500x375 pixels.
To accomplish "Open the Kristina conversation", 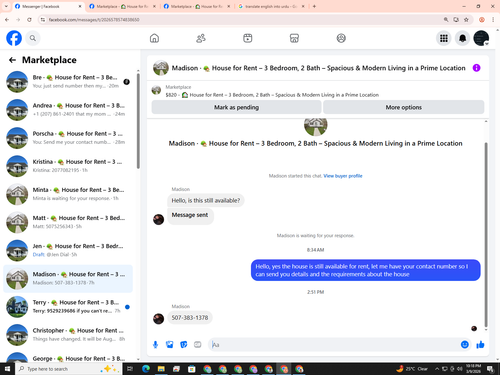I will click(68, 166).
